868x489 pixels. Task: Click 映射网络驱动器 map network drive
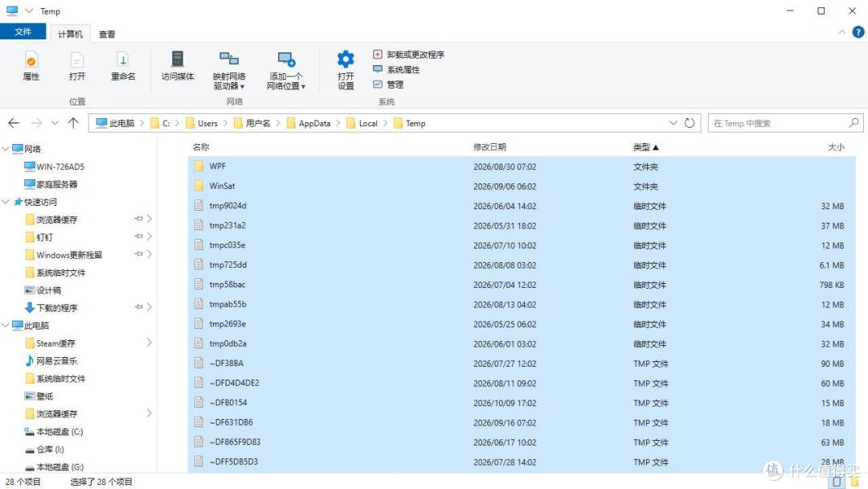click(228, 70)
